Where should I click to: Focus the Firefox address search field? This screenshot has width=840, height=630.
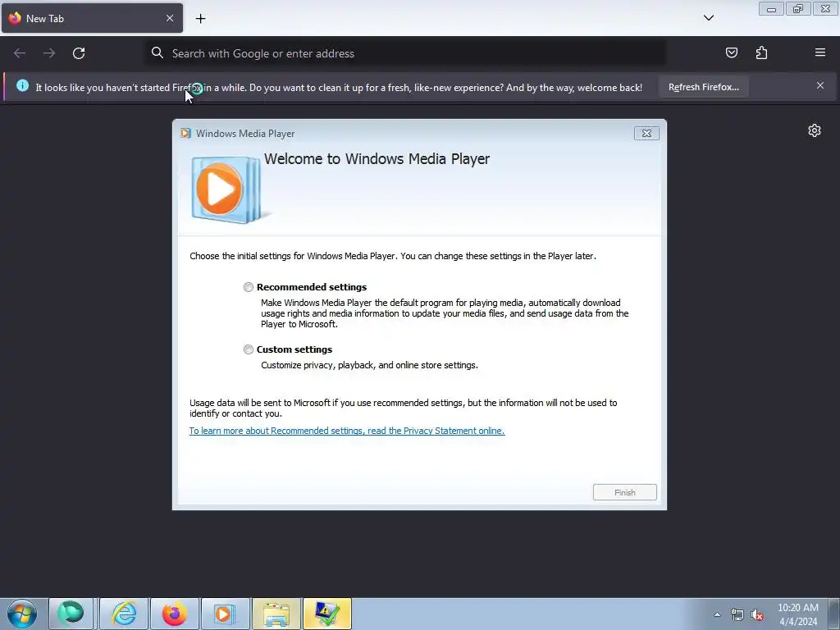405,53
